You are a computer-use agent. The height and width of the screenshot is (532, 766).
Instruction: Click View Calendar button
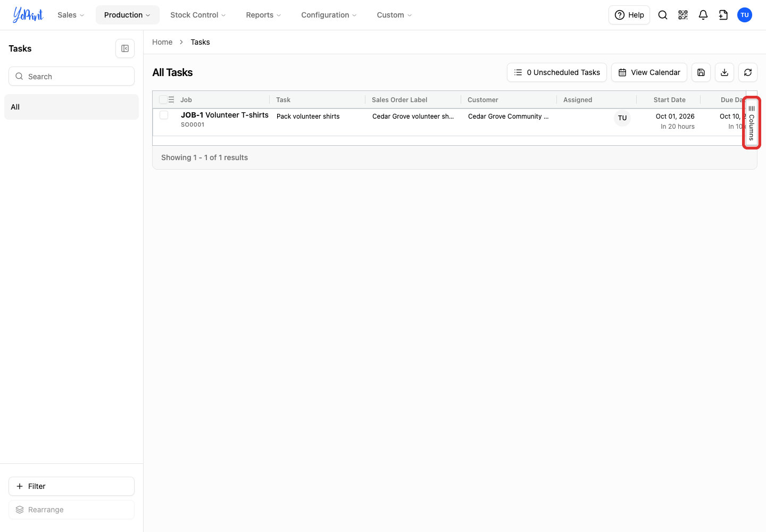[649, 72]
